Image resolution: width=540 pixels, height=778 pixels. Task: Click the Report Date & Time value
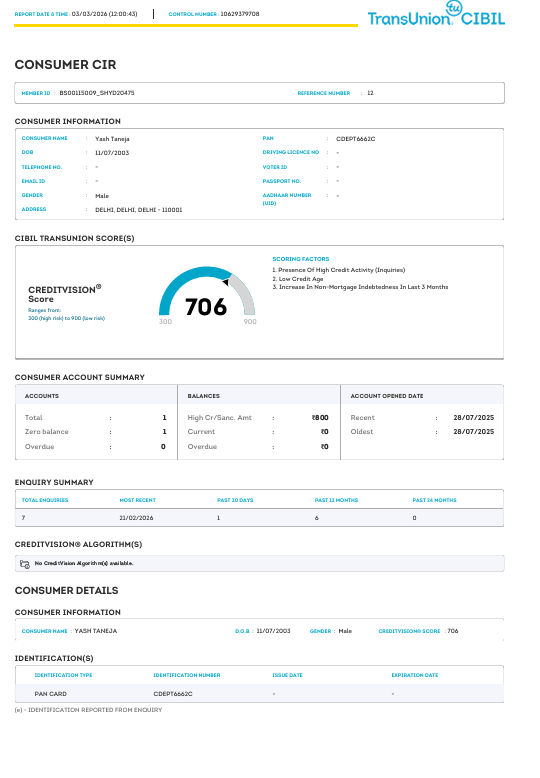click(x=104, y=14)
